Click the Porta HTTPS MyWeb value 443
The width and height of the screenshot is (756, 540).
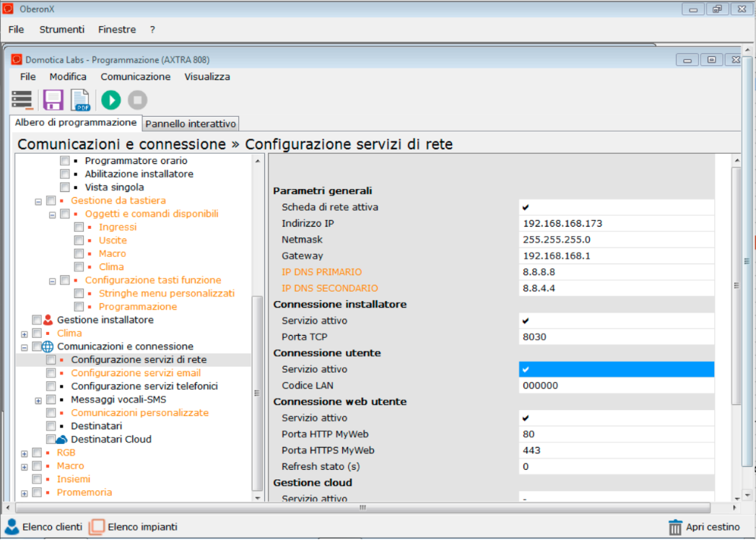click(616, 450)
